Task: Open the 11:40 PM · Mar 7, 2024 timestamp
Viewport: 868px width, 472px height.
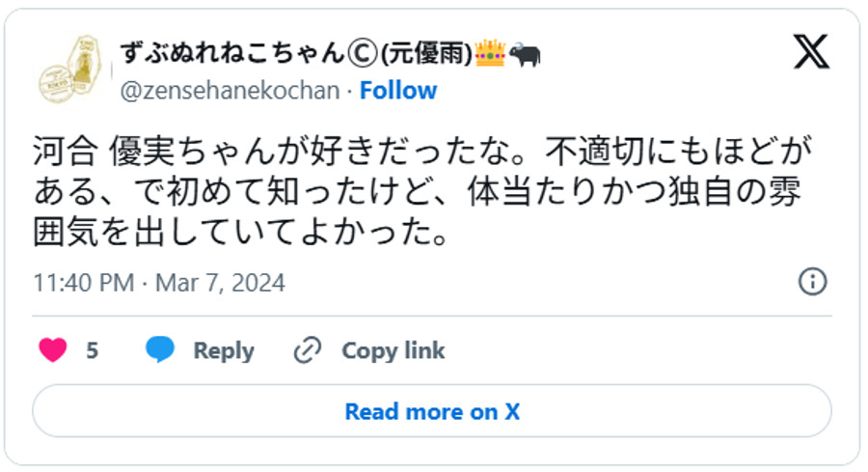Action: coord(159,283)
